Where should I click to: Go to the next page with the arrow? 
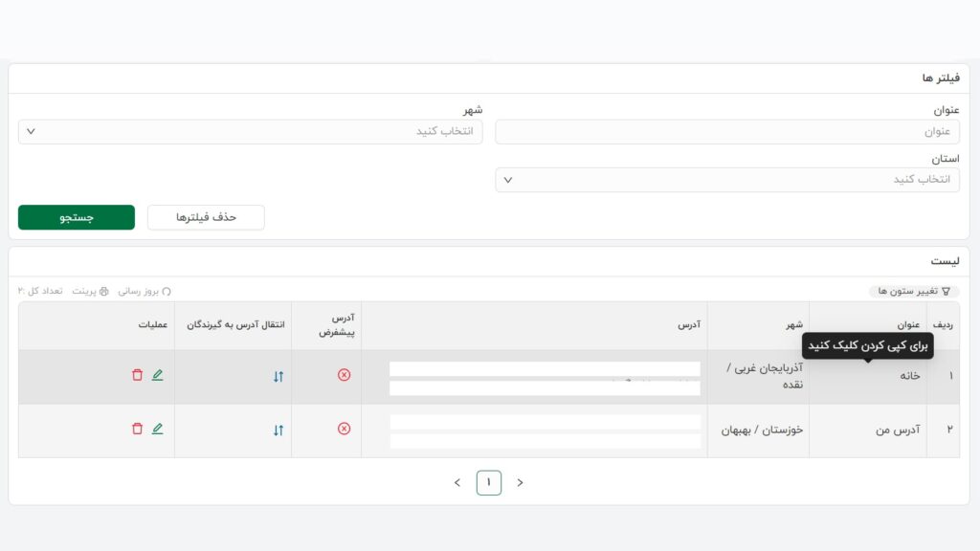pyautogui.click(x=520, y=482)
